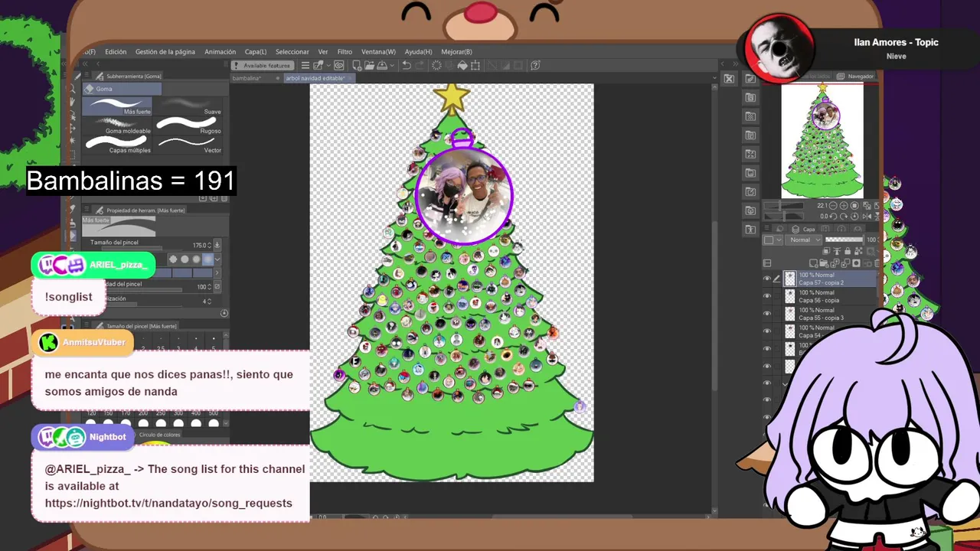The image size is (980, 551).
Task: Open the Edición menu
Action: 116,52
